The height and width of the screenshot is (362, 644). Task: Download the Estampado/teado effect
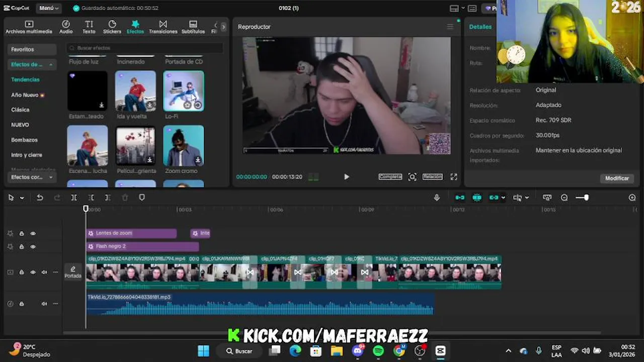[x=102, y=105]
